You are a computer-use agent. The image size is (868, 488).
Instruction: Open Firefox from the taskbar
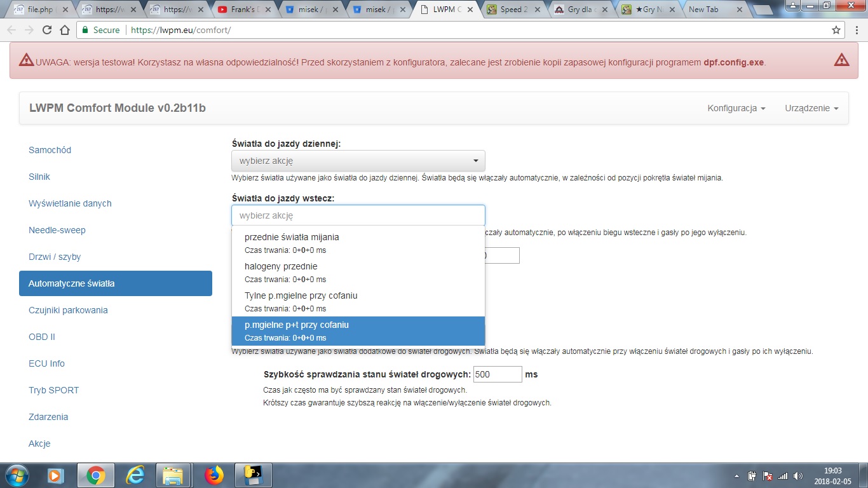click(214, 475)
